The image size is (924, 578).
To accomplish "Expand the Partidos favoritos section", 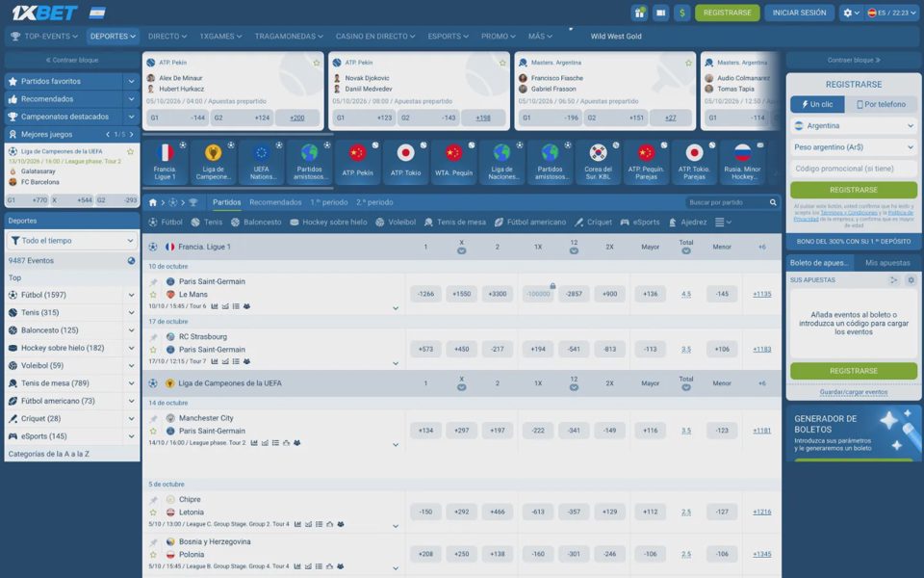I will pyautogui.click(x=131, y=81).
